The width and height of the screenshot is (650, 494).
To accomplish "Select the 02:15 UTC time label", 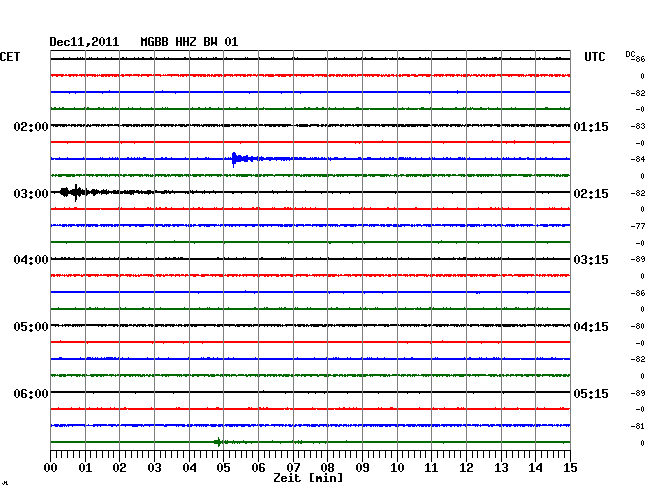I will tap(591, 194).
